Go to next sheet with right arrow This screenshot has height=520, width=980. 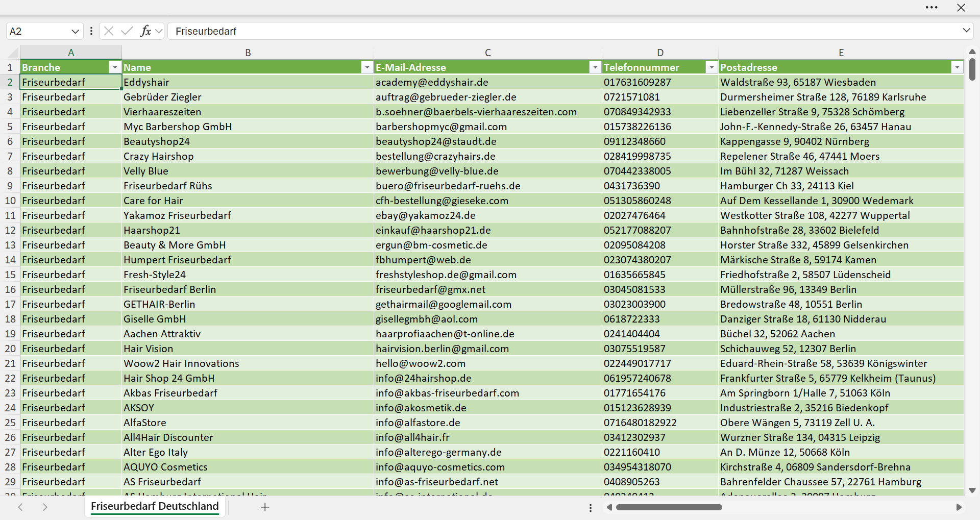45,507
